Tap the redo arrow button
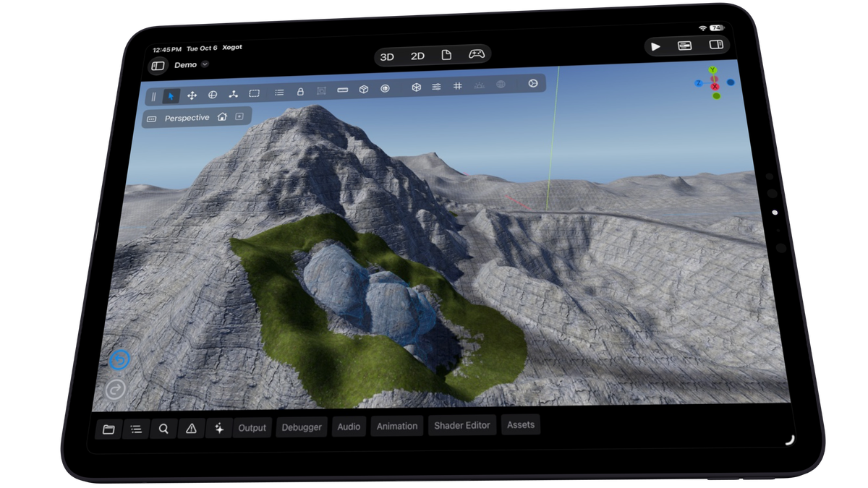This screenshot has height=488, width=868. (x=116, y=390)
